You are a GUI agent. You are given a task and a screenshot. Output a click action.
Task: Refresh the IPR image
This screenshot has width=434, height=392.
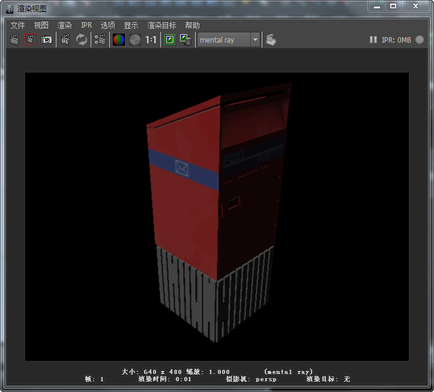[81, 40]
